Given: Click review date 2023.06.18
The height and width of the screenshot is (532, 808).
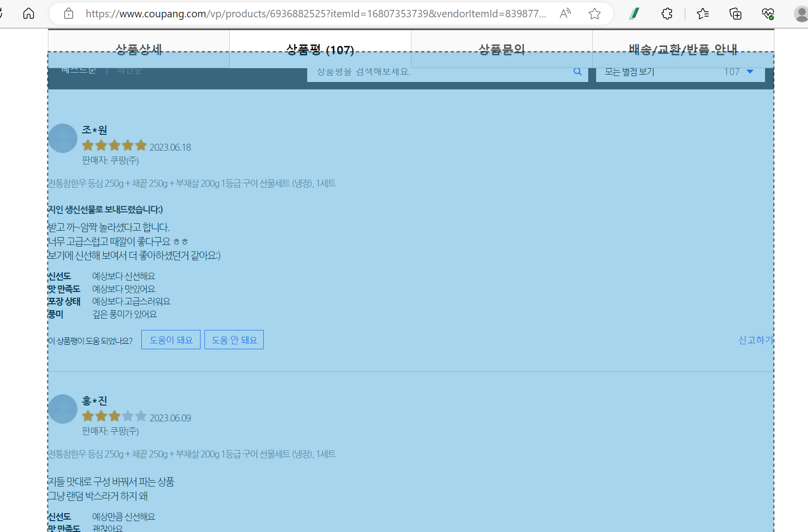Looking at the screenshot, I should (x=170, y=147).
